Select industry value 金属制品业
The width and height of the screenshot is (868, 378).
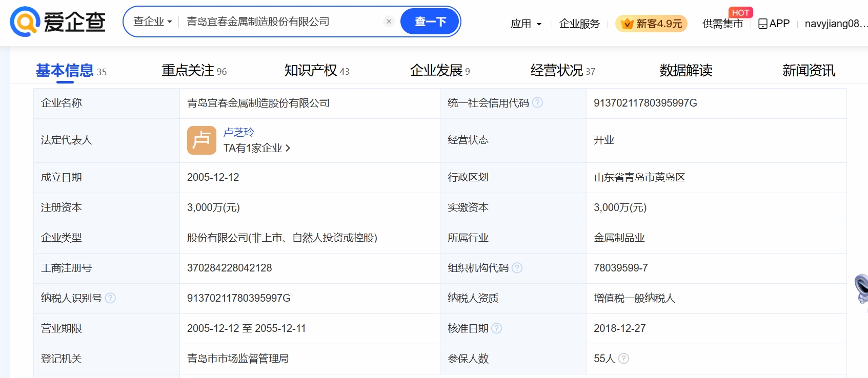click(619, 238)
